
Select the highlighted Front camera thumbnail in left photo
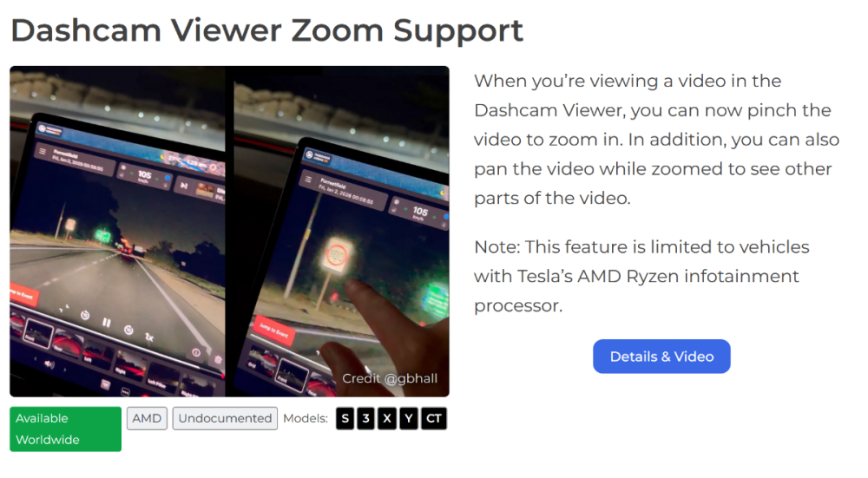(x=37, y=335)
